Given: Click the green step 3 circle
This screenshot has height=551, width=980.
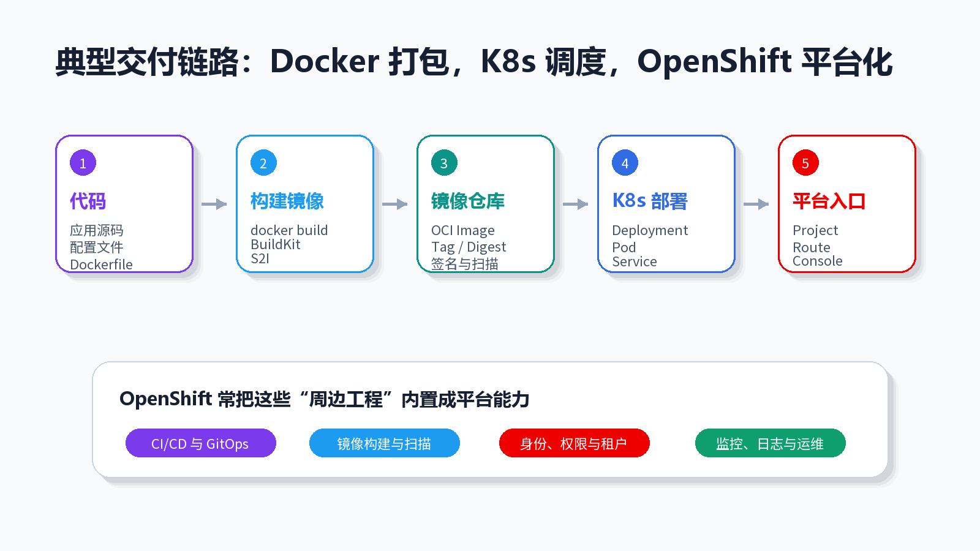Looking at the screenshot, I should pyautogui.click(x=444, y=163).
